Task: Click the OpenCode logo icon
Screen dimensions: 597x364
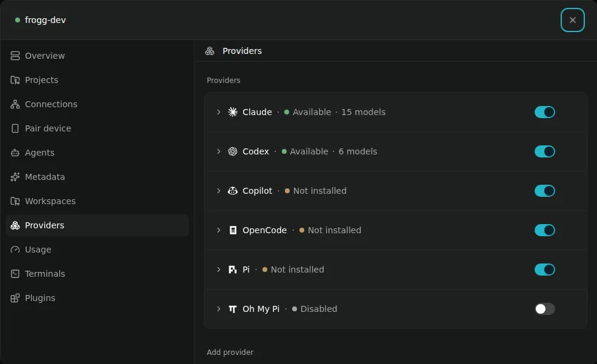Action: tap(233, 230)
